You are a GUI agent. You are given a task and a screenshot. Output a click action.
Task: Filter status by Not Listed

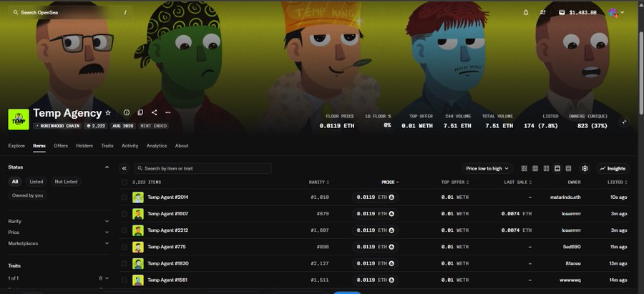(x=66, y=182)
